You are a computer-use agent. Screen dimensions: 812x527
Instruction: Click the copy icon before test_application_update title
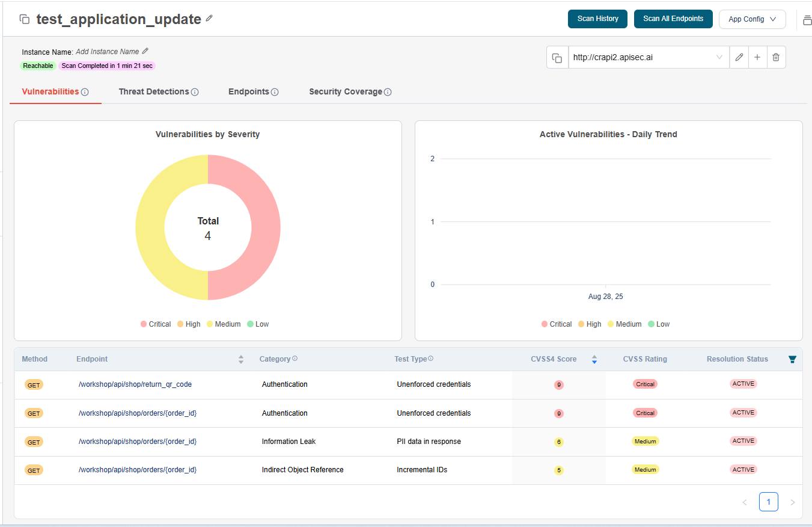click(25, 19)
